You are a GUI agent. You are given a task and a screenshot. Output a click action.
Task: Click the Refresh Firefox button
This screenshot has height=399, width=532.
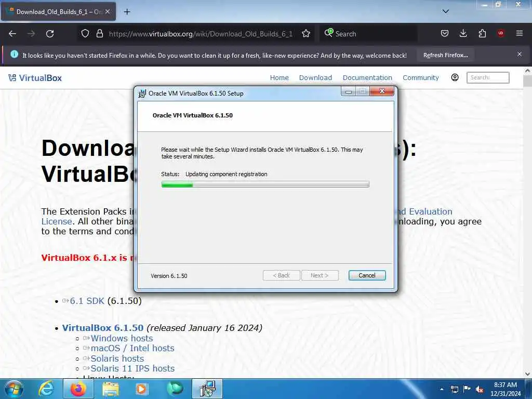[x=445, y=55]
